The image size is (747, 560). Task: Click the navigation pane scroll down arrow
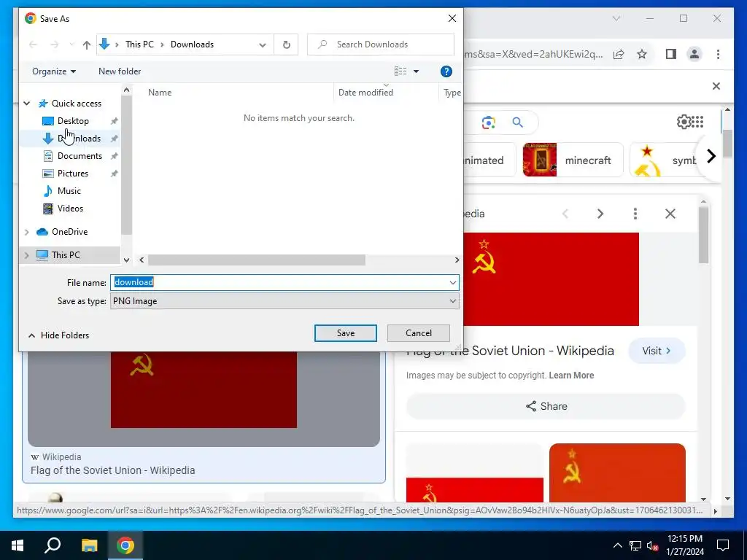pyautogui.click(x=126, y=260)
